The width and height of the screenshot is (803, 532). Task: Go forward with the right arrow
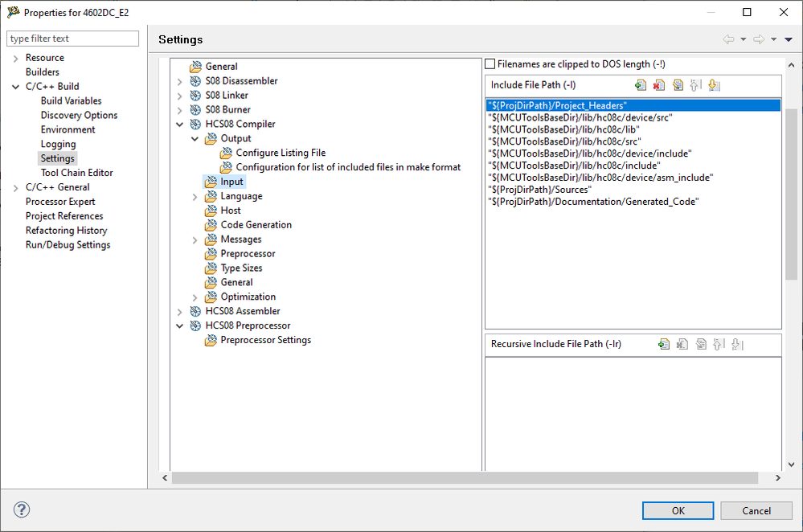coord(759,39)
